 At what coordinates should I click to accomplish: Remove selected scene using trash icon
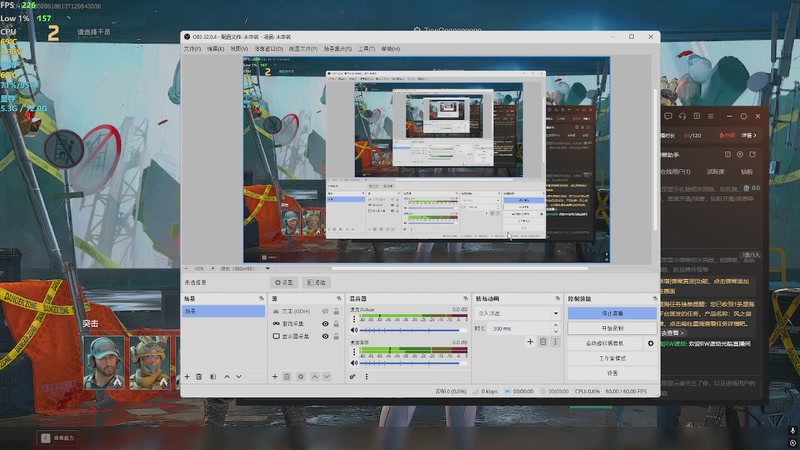[199, 377]
